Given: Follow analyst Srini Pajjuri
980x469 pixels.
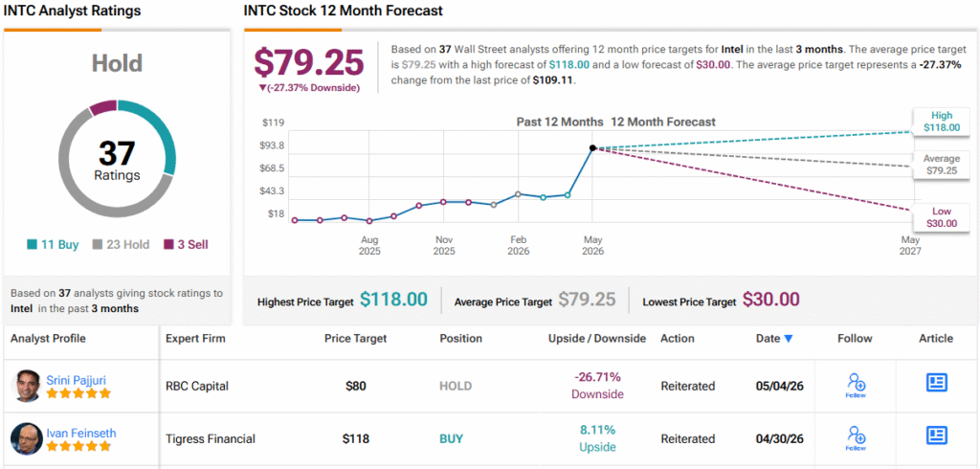Looking at the screenshot, I should click(x=855, y=385).
